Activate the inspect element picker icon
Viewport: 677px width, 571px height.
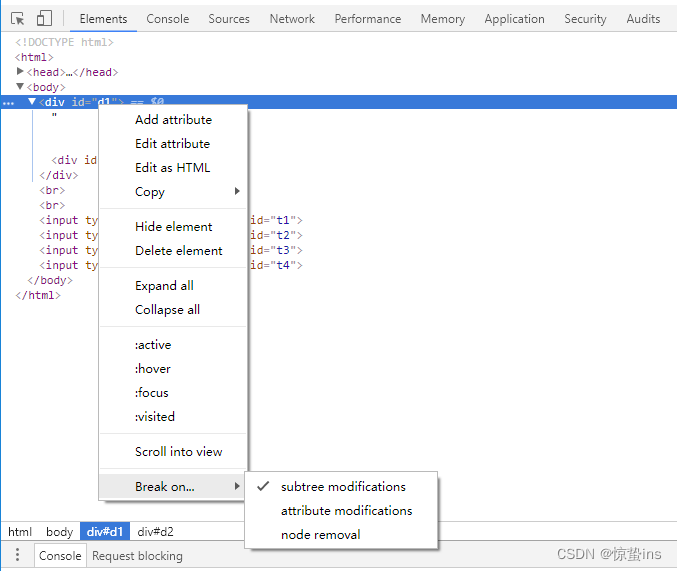point(17,19)
